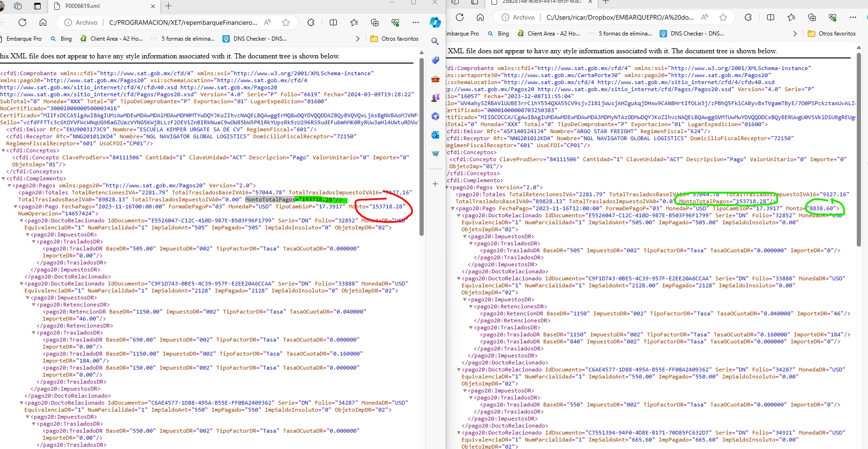This screenshot has width=868, height=449.
Task: Open split screen in right window
Action: [770, 17]
